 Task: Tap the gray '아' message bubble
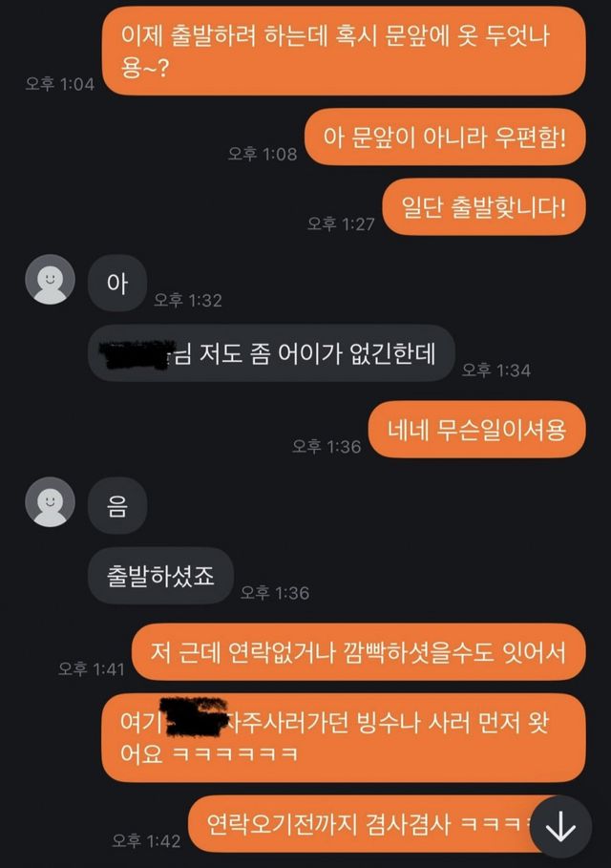pyautogui.click(x=117, y=283)
